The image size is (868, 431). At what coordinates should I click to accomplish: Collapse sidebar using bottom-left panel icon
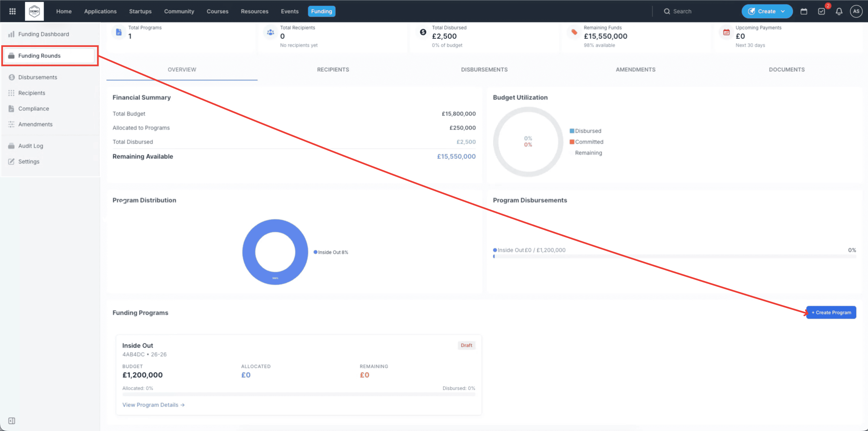[11, 421]
